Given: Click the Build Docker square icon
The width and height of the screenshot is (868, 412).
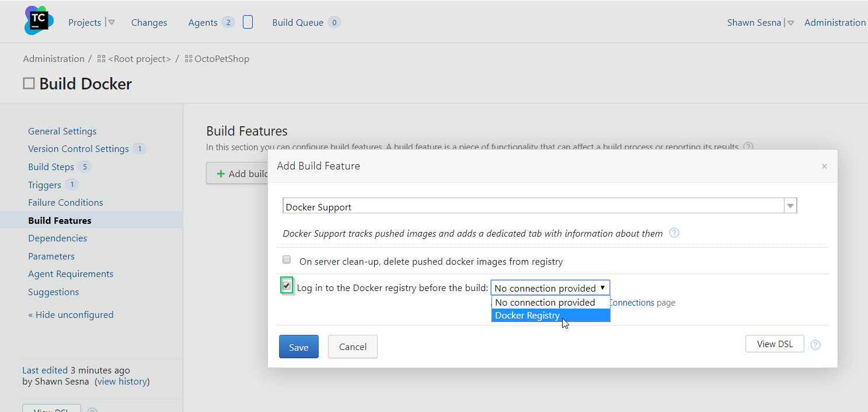Looking at the screenshot, I should point(29,84).
